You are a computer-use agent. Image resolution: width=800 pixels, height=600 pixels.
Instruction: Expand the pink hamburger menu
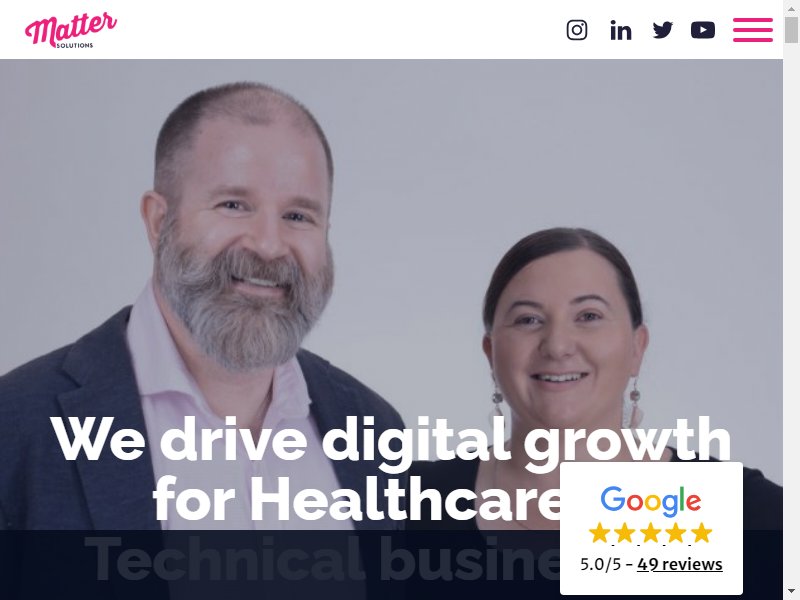tap(753, 30)
